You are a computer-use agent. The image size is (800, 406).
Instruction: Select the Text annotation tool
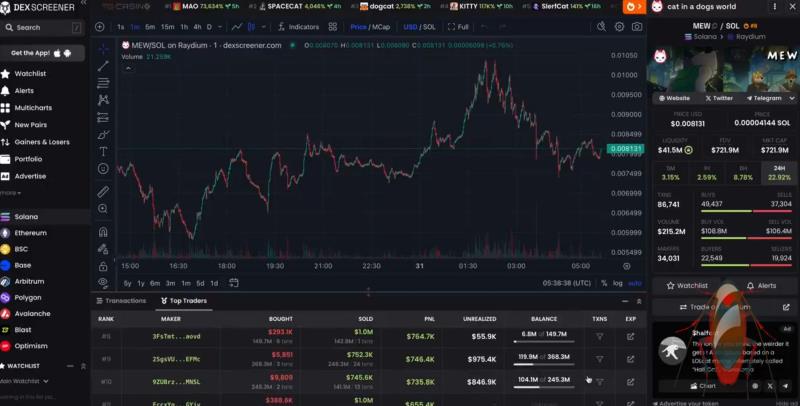[103, 151]
